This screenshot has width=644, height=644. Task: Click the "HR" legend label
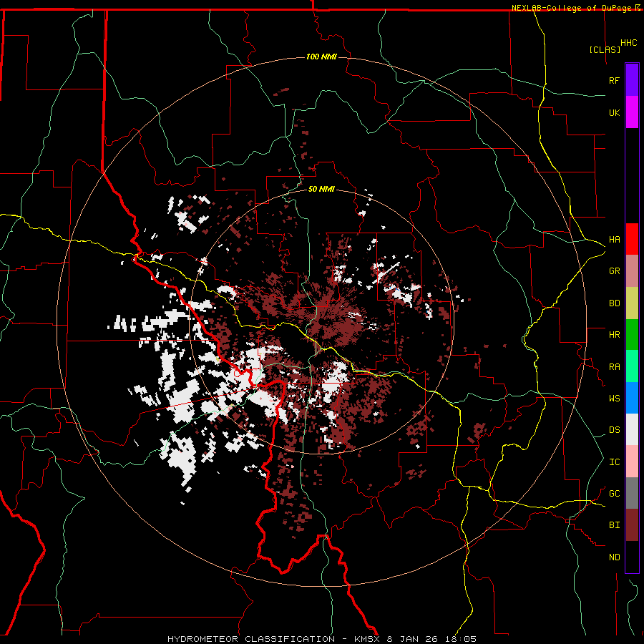point(614,335)
